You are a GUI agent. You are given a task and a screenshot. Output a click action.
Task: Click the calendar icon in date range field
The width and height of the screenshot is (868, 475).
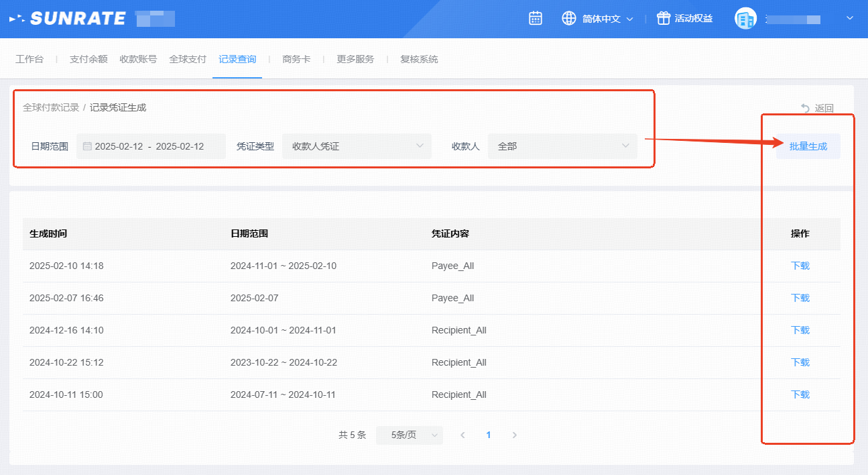(x=87, y=146)
